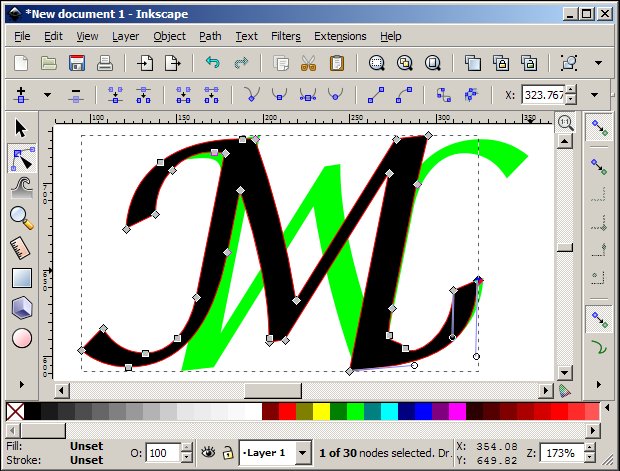Save the document with floppy icon
Image resolution: width=620 pixels, height=471 pixels.
point(77,63)
